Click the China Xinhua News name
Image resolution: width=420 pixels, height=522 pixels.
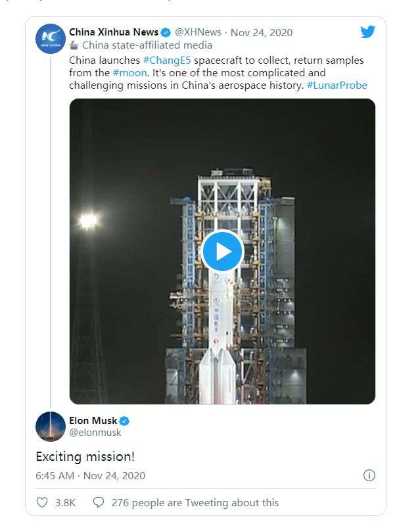click(x=114, y=32)
